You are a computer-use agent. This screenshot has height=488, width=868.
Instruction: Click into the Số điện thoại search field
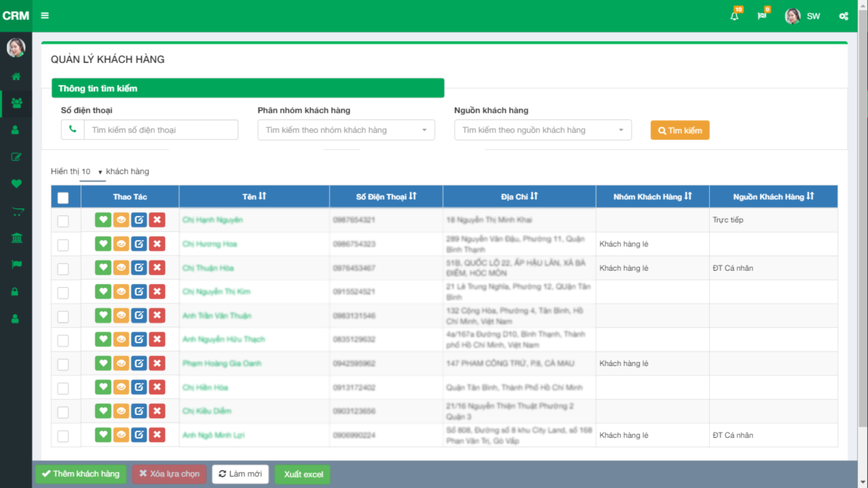161,130
